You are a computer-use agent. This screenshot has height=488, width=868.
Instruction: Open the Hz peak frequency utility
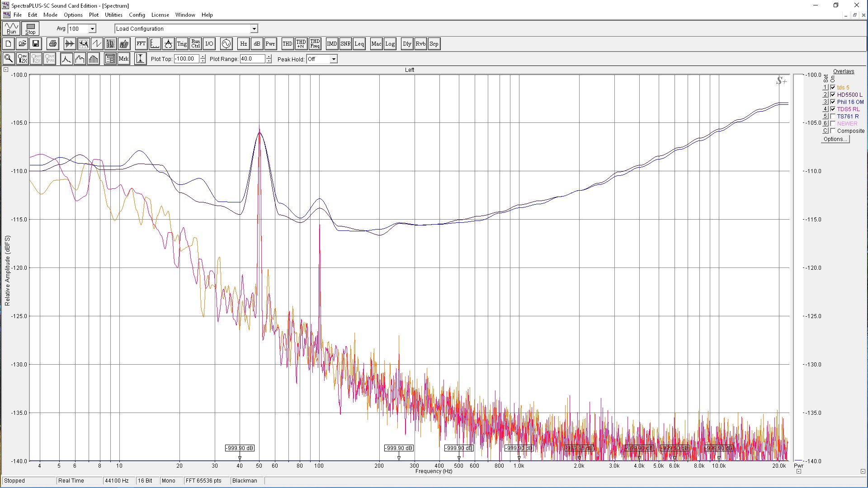[x=243, y=44]
